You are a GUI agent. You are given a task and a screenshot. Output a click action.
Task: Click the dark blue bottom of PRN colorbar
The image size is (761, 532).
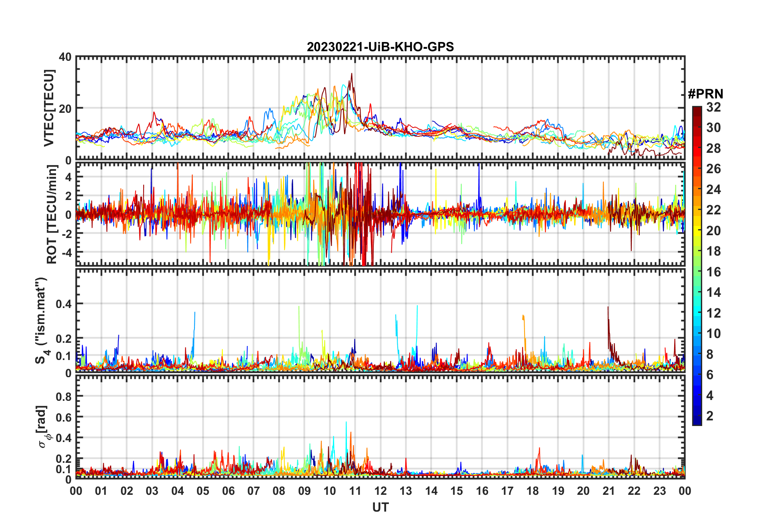pos(697,421)
